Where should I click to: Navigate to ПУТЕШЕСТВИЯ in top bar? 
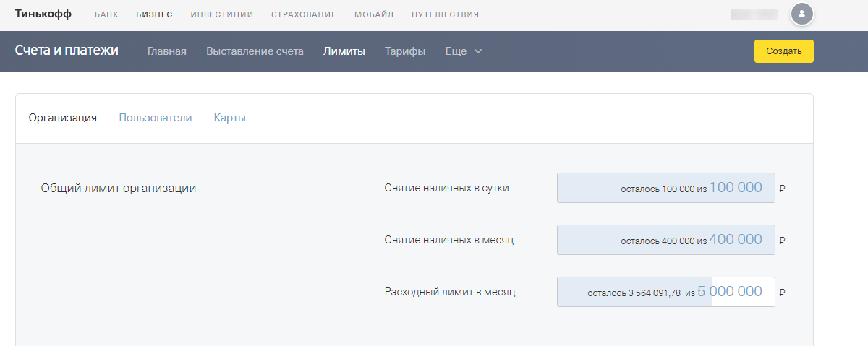tap(445, 14)
